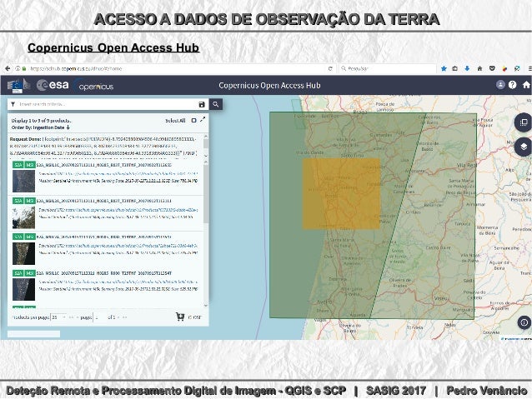The width and height of the screenshot is (532, 399).
Task: Click the Display 1 to 9 products text
Action: (x=41, y=120)
